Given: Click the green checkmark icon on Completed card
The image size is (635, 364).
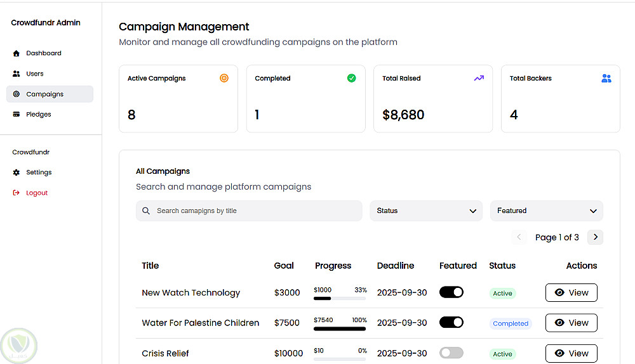Looking at the screenshot, I should coord(351,79).
